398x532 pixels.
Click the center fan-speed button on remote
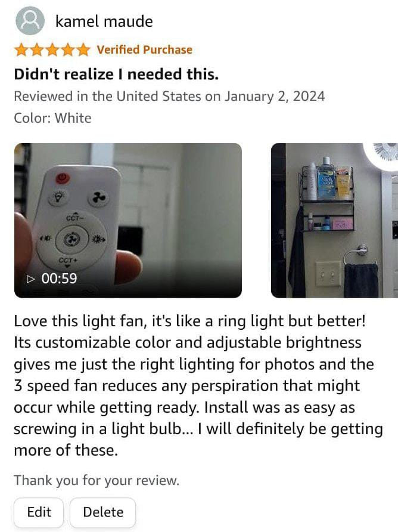(72, 239)
